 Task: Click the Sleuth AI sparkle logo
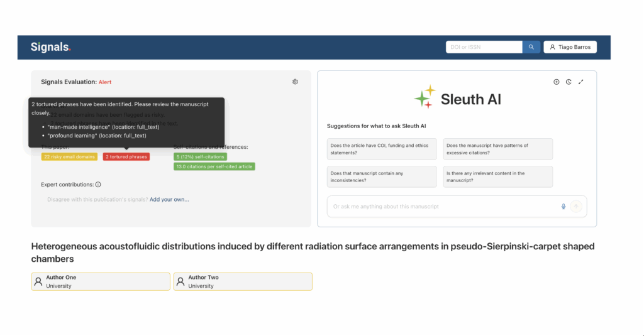(x=425, y=97)
